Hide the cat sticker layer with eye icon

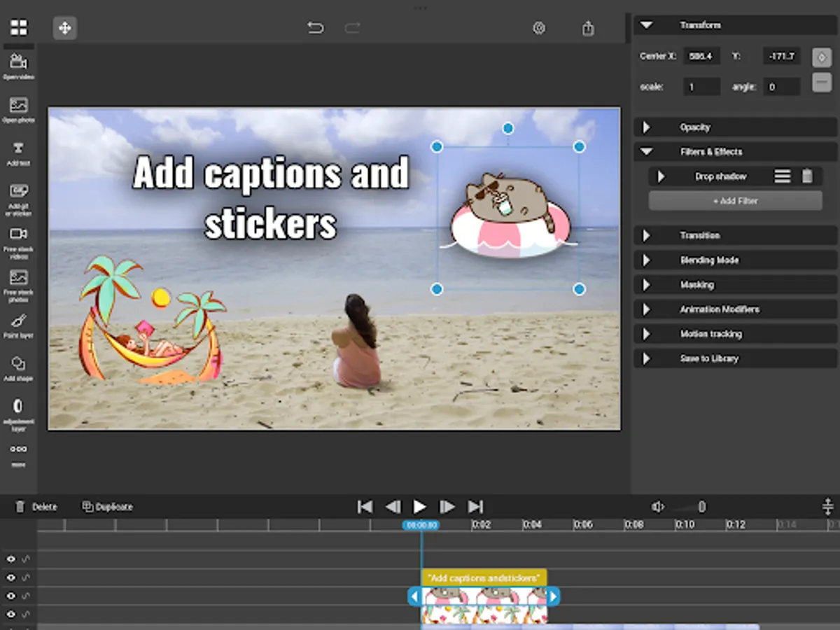click(x=11, y=596)
